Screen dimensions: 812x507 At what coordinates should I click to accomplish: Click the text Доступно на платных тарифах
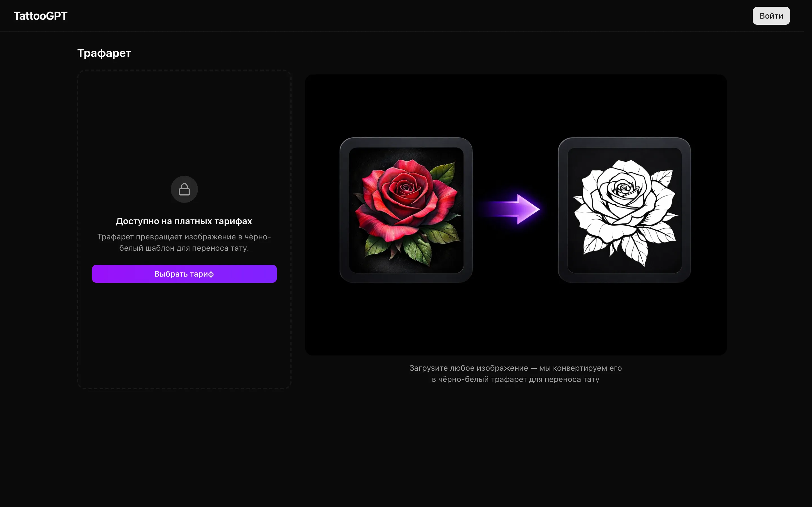pyautogui.click(x=184, y=221)
